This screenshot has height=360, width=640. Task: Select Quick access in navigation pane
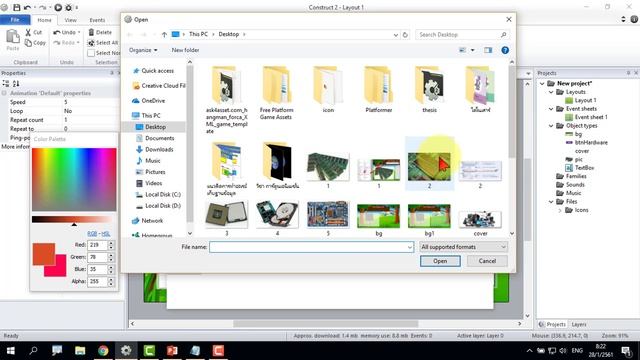(157, 71)
